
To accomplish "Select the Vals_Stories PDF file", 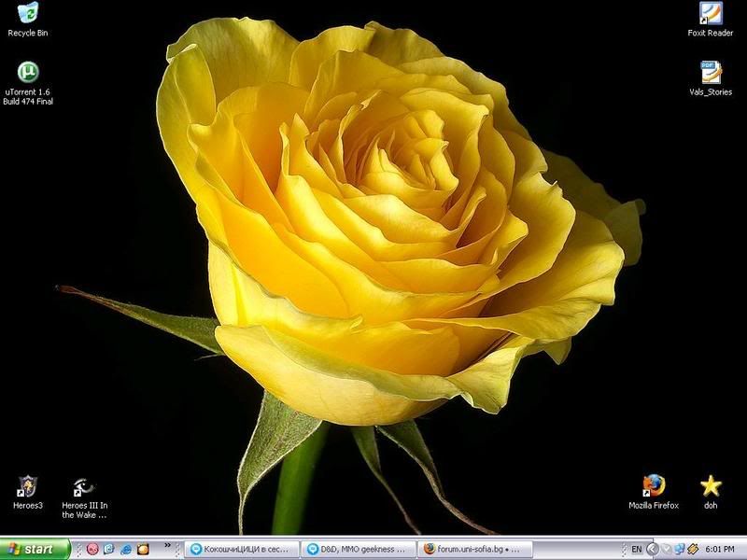I will 711,73.
